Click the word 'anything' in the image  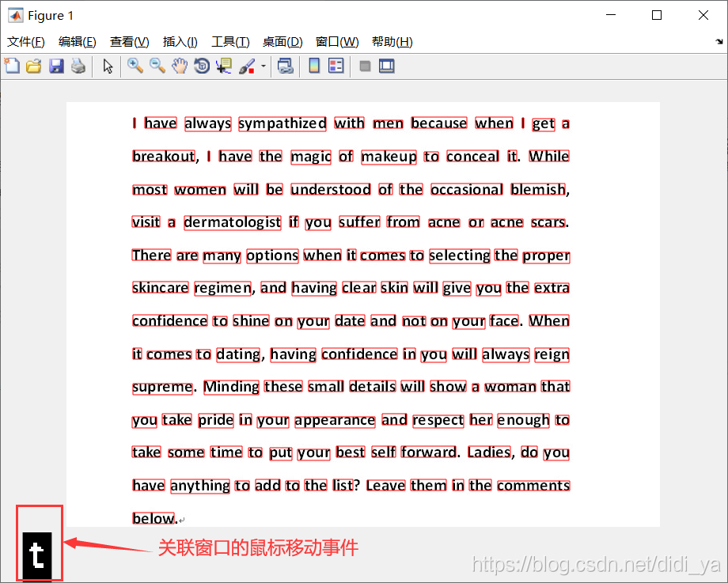tap(200, 486)
